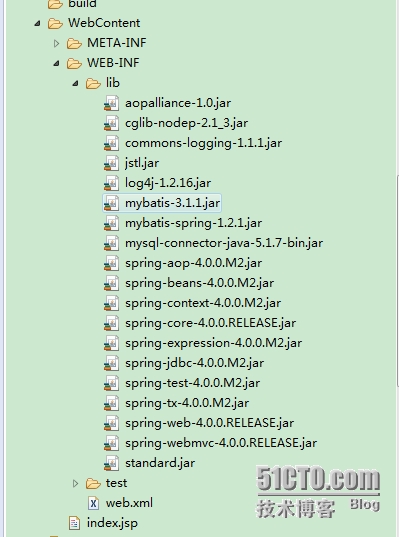Screen dimensions: 399x537
Task: Select spring-beans-4.0.0.M2.jar entry
Action: [x=200, y=283]
